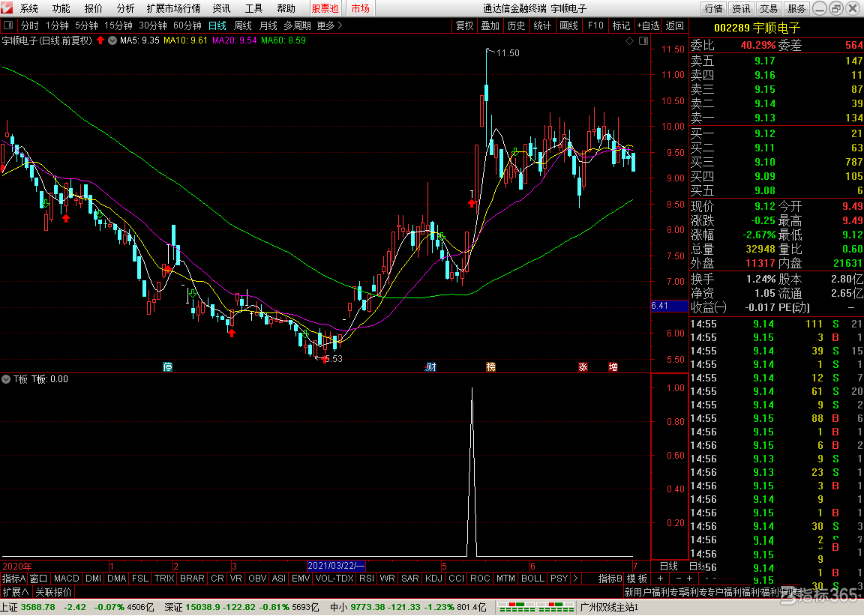The image size is (864, 616).
Task: Select the 多周期 tab
Action: pos(298,25)
